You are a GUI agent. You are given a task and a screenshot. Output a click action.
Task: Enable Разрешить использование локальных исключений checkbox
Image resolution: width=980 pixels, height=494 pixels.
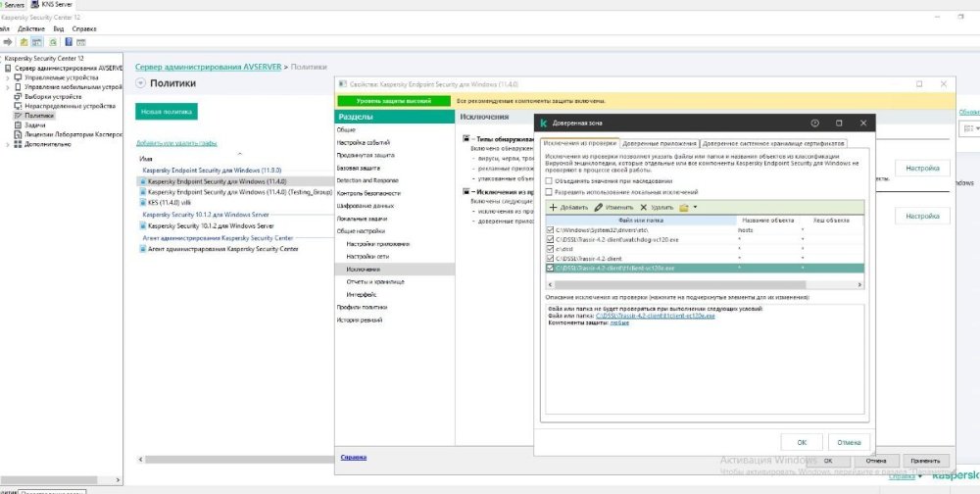[x=549, y=192]
